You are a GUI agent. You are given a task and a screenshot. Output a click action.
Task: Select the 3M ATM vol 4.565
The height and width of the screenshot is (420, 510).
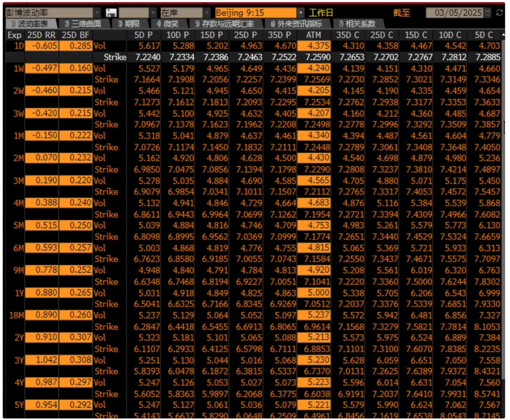click(314, 180)
